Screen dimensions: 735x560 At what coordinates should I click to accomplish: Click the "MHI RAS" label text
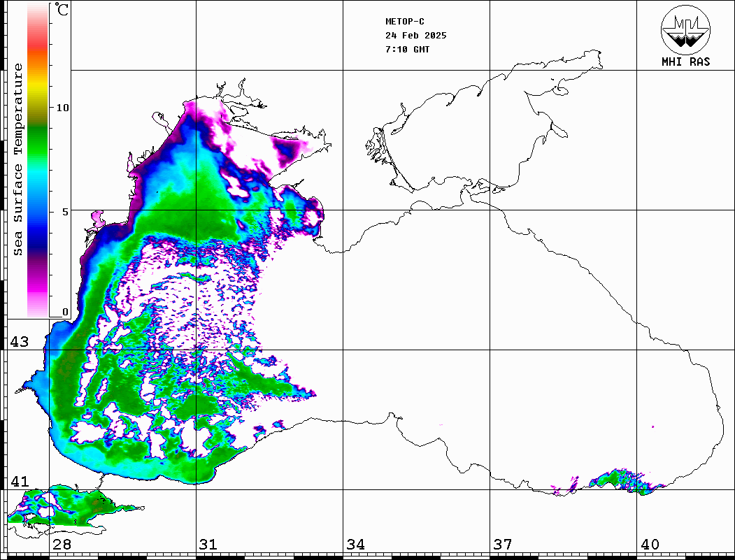[x=685, y=62]
